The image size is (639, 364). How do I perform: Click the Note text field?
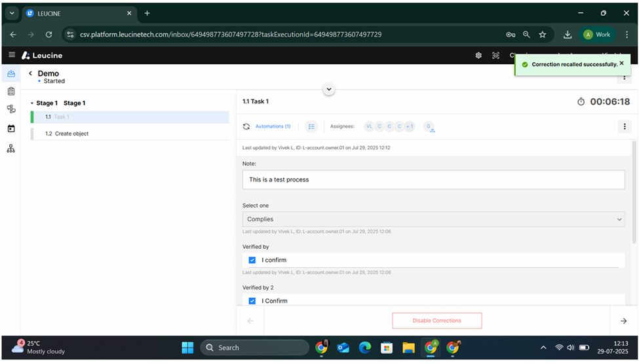point(433,179)
